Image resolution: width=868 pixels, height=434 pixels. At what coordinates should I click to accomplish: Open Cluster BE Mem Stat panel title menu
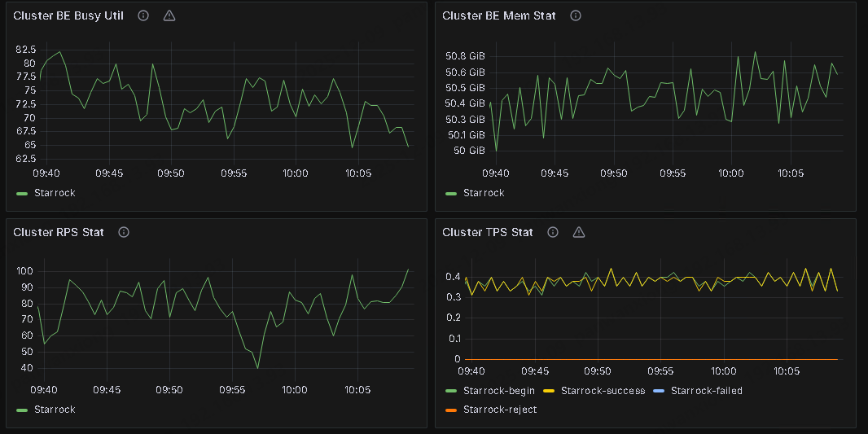[499, 15]
